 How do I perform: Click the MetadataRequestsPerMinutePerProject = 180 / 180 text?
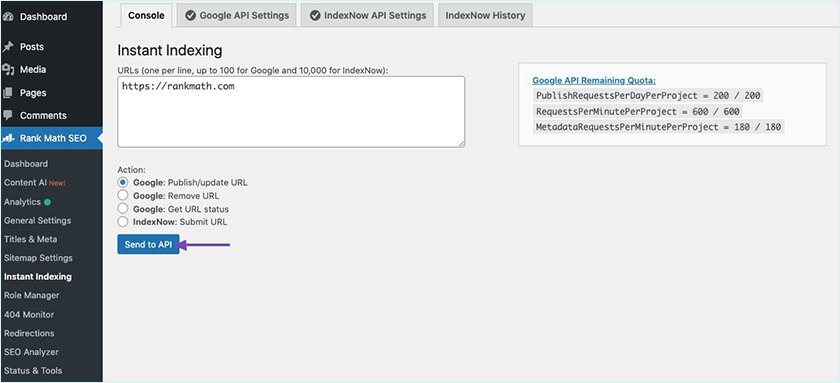click(x=659, y=127)
